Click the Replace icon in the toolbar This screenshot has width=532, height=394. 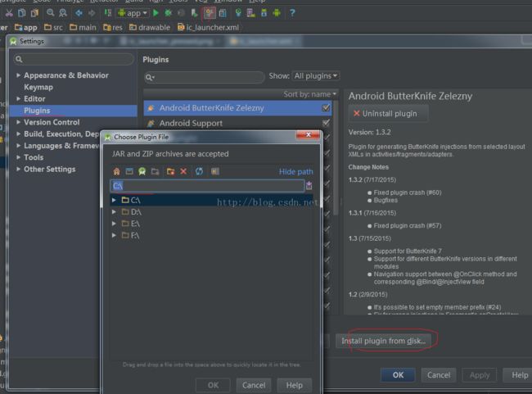point(63,13)
